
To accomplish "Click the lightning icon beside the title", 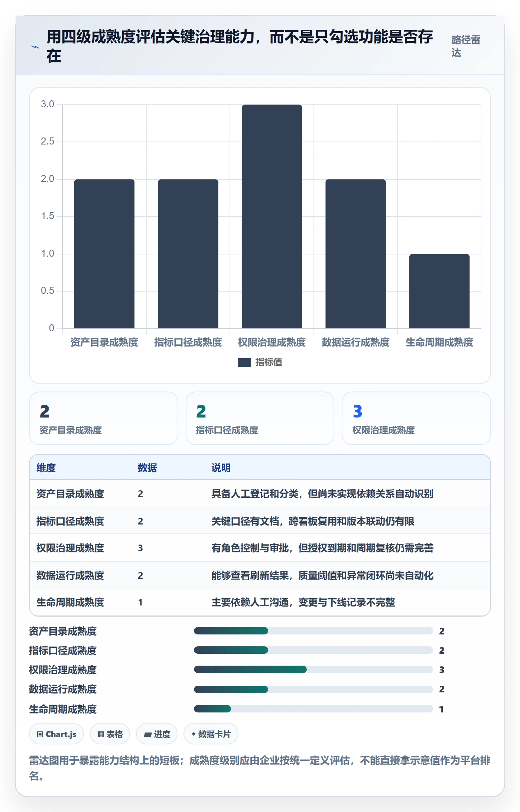I will click(x=35, y=47).
